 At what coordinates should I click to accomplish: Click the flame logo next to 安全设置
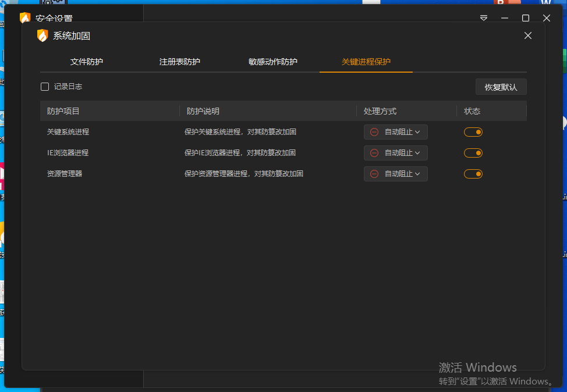point(25,18)
